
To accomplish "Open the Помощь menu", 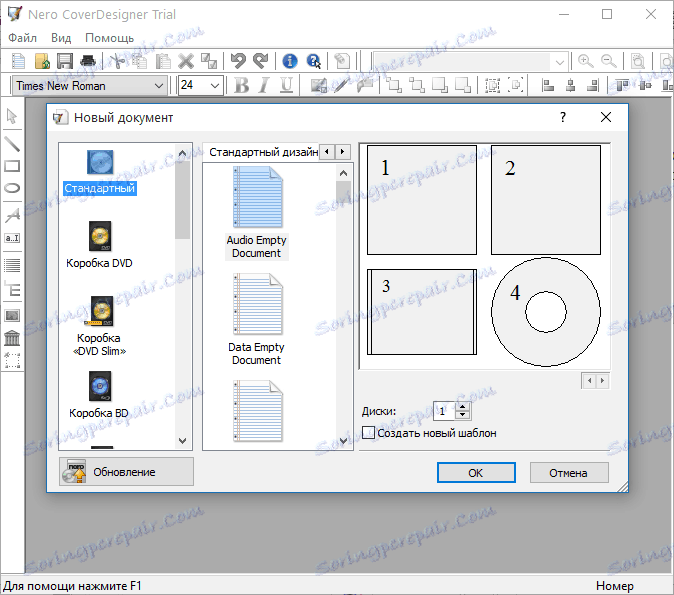I will (x=110, y=38).
